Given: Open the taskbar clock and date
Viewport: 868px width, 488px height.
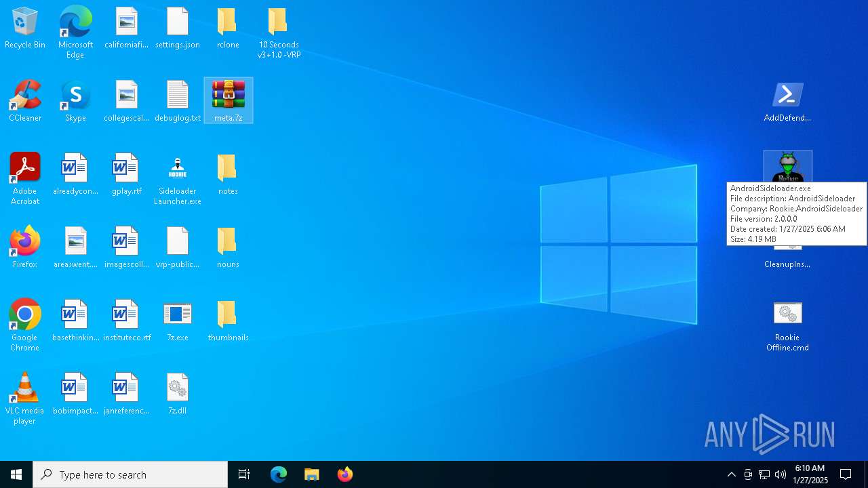Looking at the screenshot, I should (810, 474).
